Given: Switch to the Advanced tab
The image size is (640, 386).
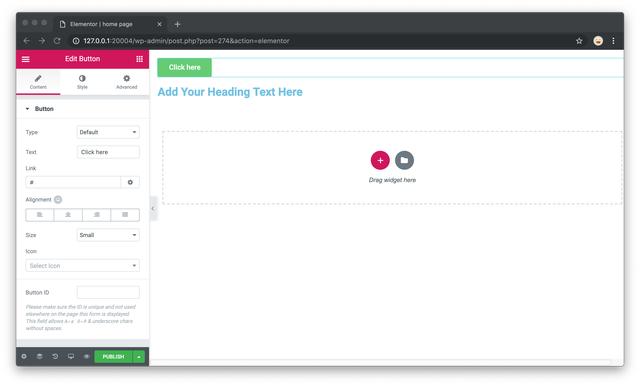Looking at the screenshot, I should click(127, 82).
